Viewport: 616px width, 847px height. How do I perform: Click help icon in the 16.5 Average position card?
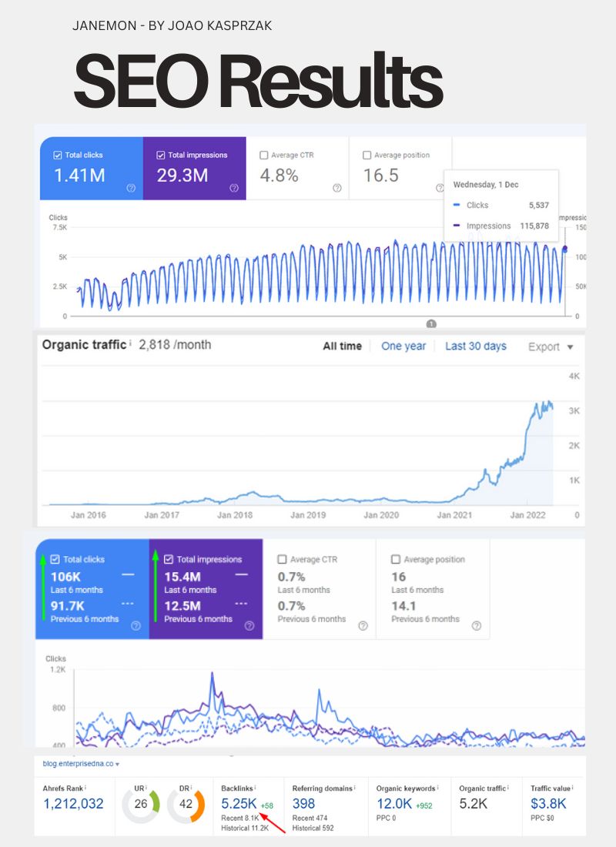[x=440, y=188]
